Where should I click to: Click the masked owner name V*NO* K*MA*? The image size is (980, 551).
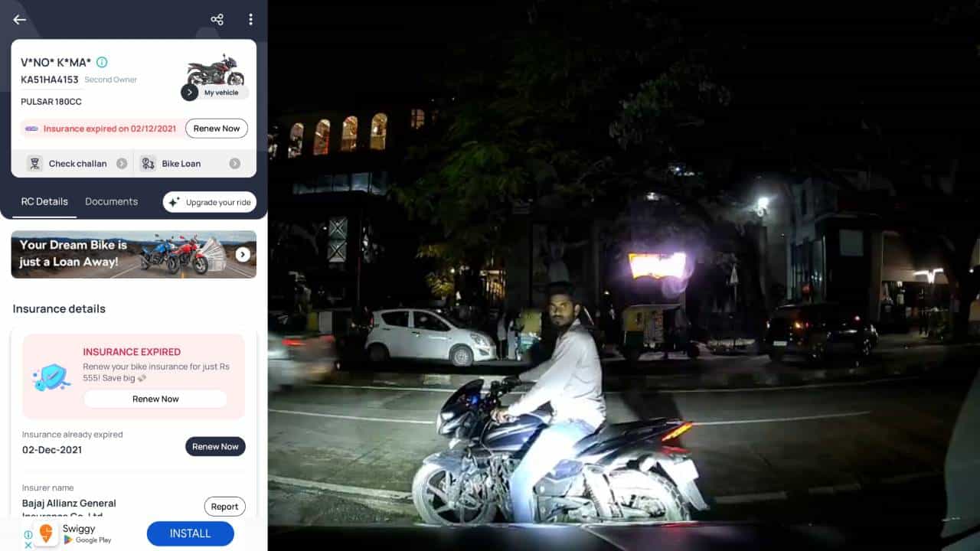point(56,62)
